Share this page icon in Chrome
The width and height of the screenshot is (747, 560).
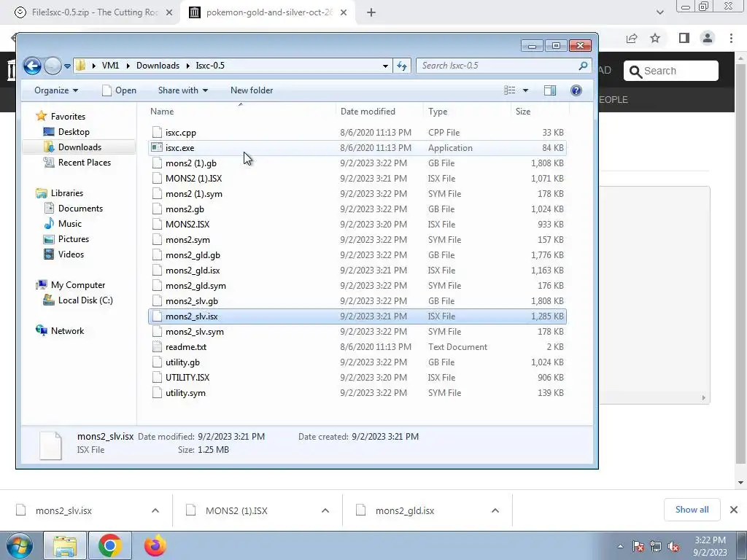point(632,38)
